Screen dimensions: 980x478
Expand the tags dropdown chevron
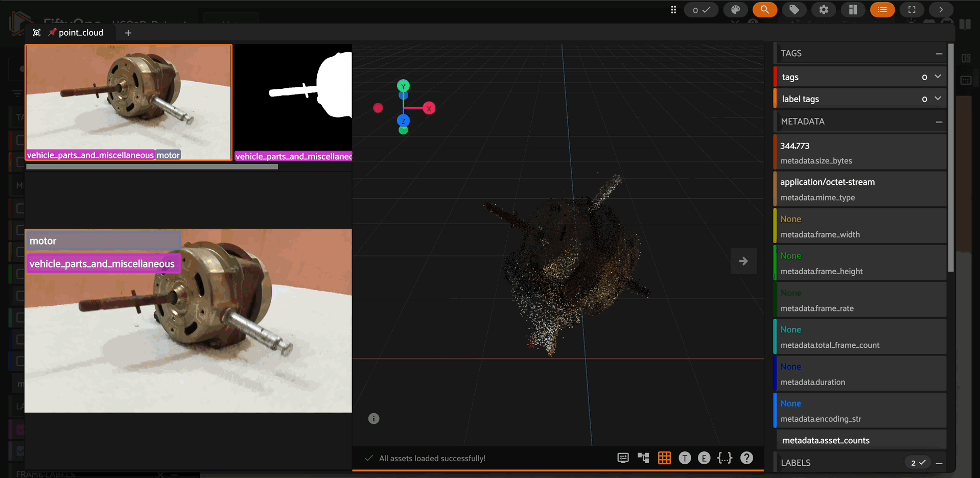(938, 77)
